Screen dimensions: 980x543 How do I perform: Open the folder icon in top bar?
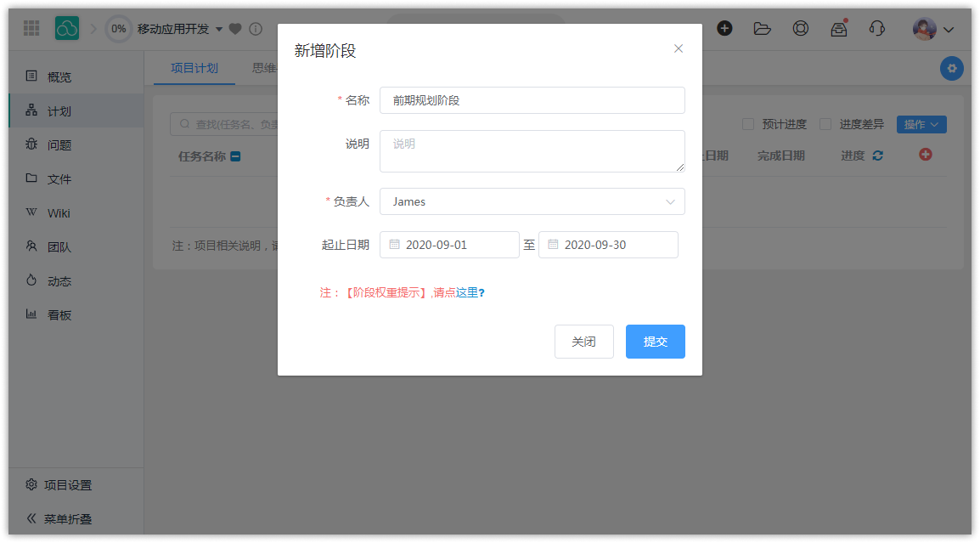762,28
